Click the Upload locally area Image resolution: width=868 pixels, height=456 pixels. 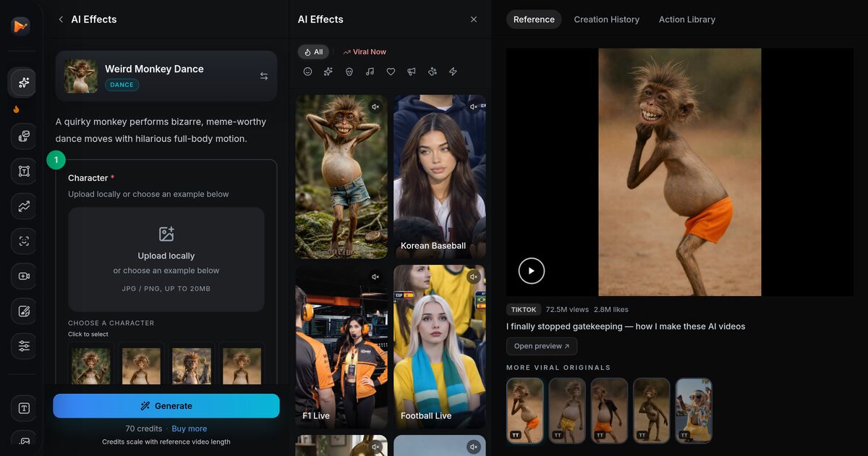pyautogui.click(x=166, y=260)
